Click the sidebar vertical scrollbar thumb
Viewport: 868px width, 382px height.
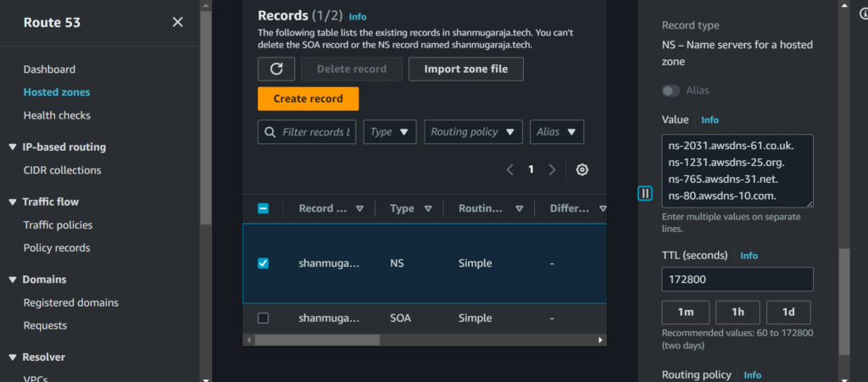pyautogui.click(x=205, y=118)
